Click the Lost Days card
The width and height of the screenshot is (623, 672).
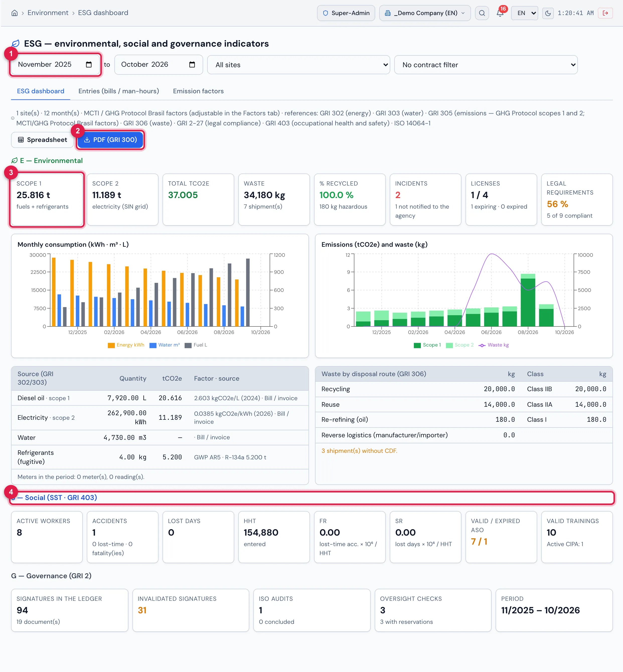[x=198, y=537]
